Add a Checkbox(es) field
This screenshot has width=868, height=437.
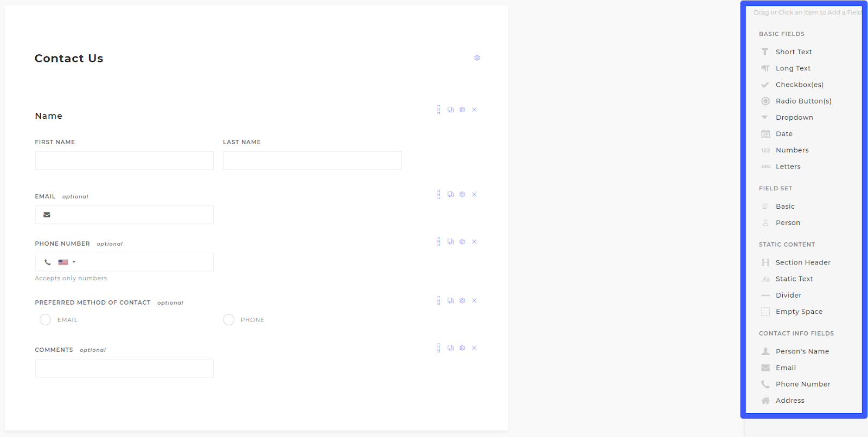point(799,85)
